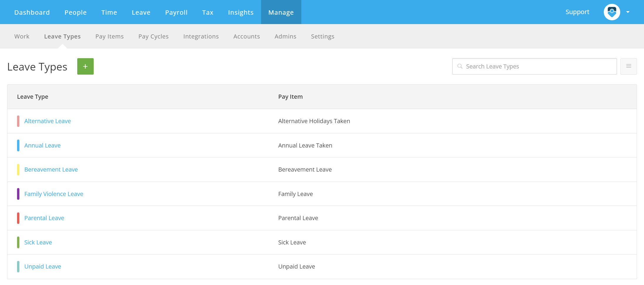
Task: Select the Manage tab
Action: click(x=281, y=12)
